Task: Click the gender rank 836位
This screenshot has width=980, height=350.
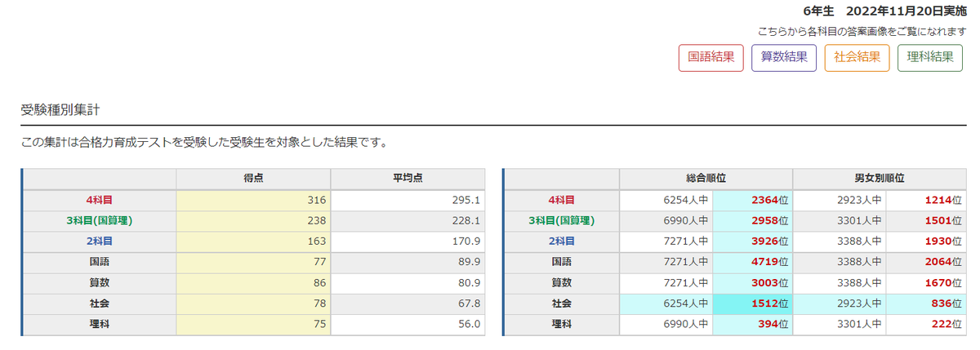Action: click(947, 303)
